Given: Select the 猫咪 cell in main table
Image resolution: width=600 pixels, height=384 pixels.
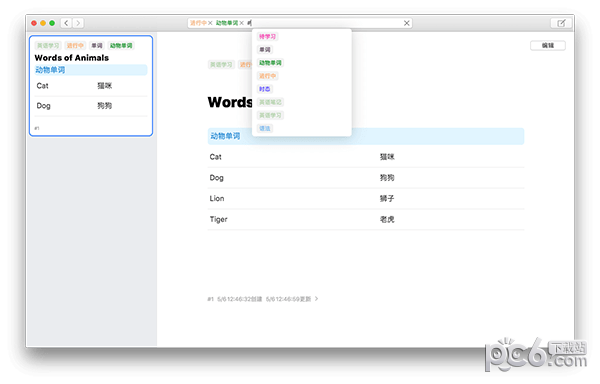Looking at the screenshot, I should pos(387,157).
